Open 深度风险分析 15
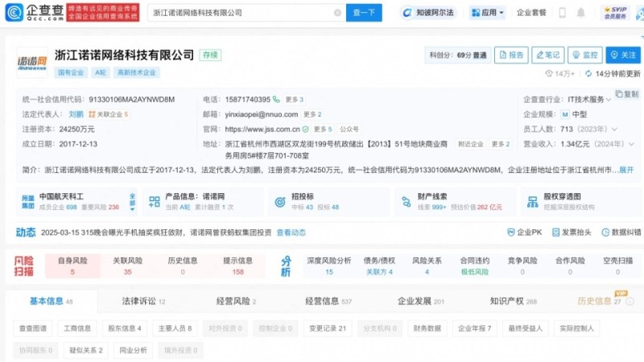Screen dimensions: 644x362 click(329, 266)
